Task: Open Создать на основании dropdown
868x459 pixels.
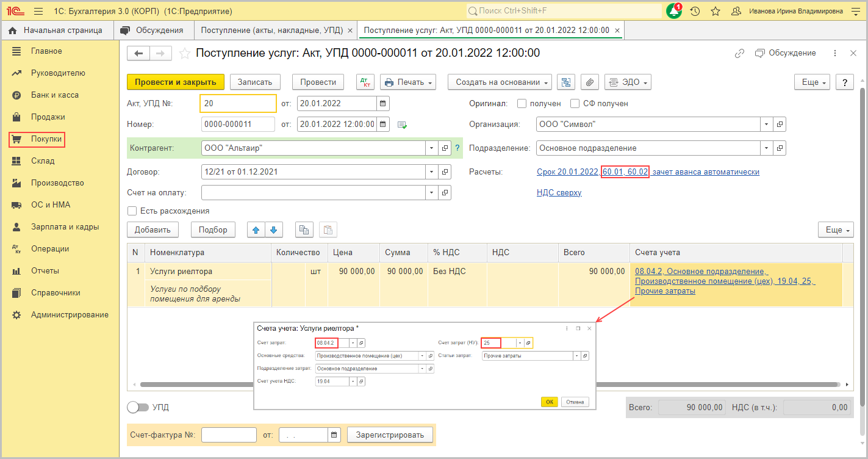Action: (500, 82)
